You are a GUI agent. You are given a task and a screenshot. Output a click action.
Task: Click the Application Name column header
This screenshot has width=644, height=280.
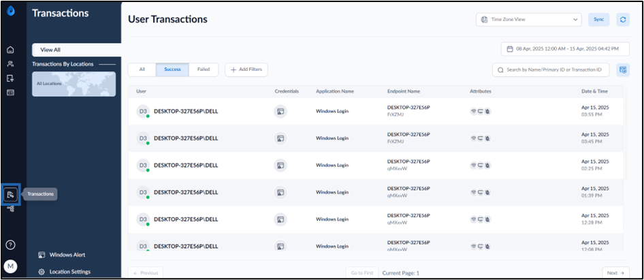pos(335,91)
